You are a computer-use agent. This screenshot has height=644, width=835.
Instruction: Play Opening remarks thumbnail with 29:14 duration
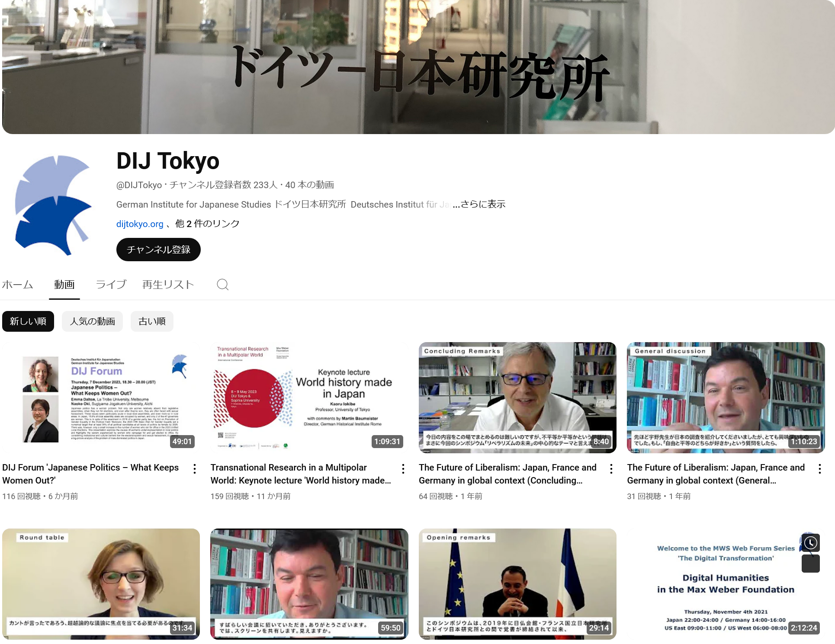517,584
